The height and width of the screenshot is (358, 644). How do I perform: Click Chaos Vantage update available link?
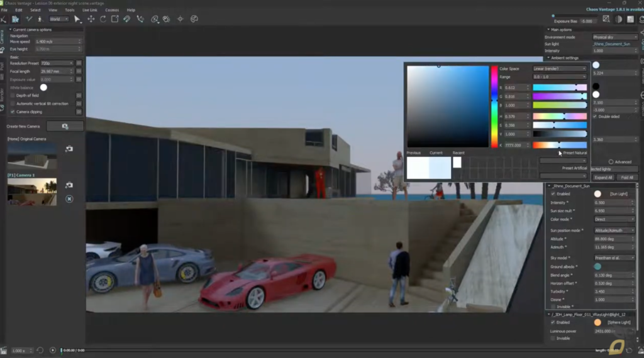614,9
